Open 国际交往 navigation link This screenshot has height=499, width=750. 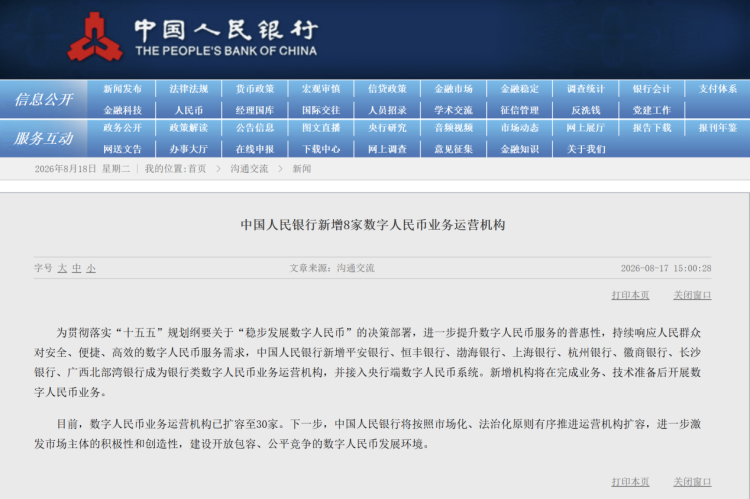(x=321, y=110)
